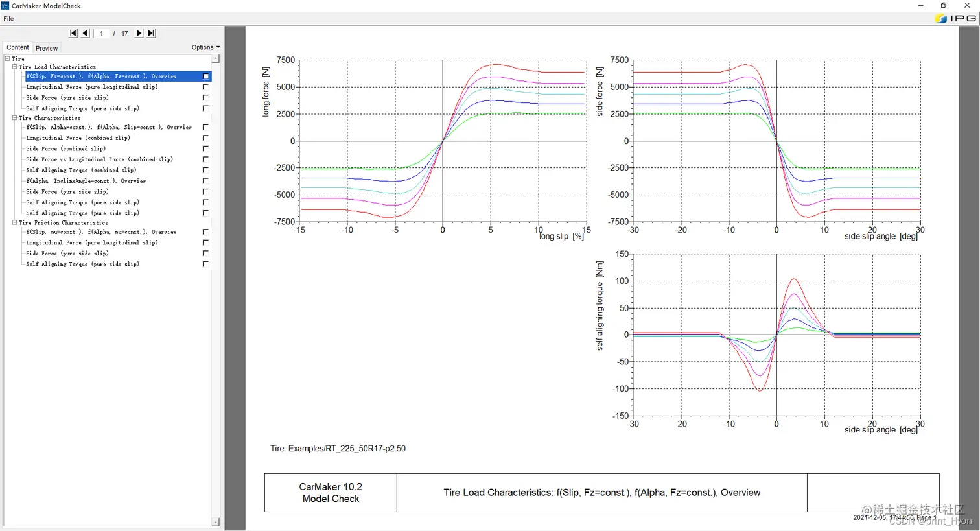The width and height of the screenshot is (980, 531).
Task: Go to the previous page
Action: click(85, 33)
